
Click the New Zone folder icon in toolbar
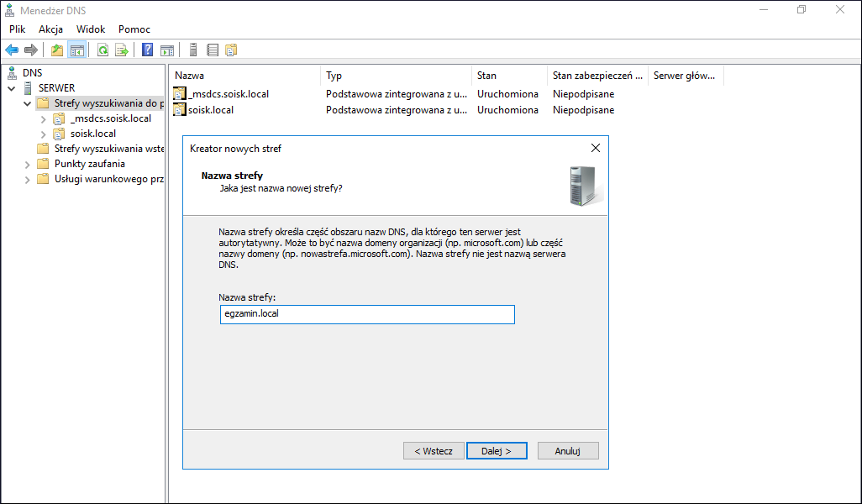(x=231, y=50)
